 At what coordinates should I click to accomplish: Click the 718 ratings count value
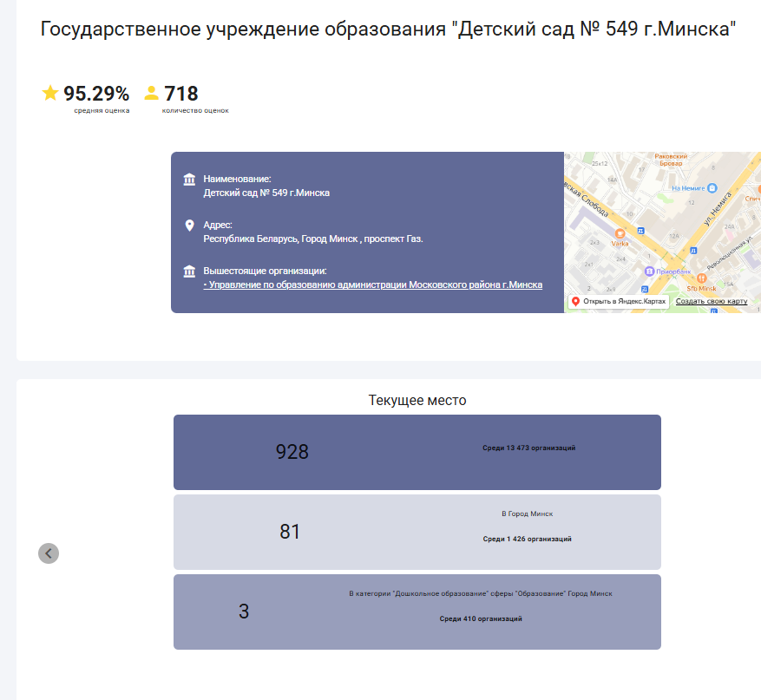point(181,93)
